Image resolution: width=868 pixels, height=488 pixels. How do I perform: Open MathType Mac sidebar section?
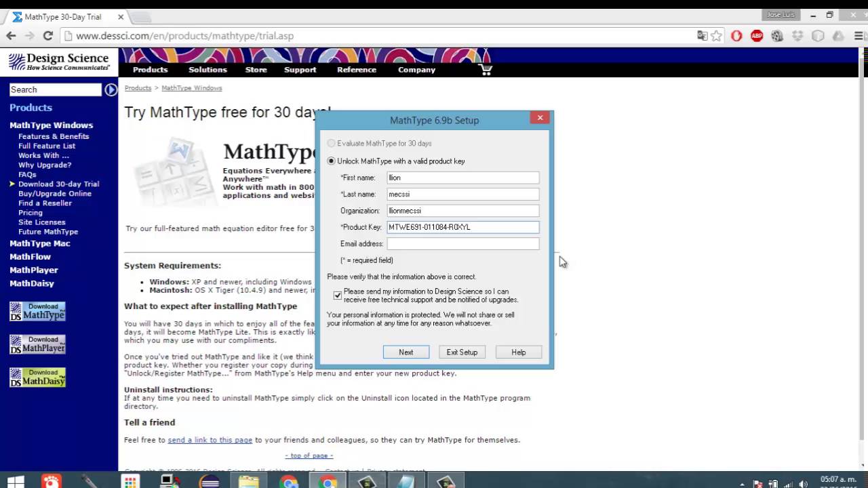40,243
